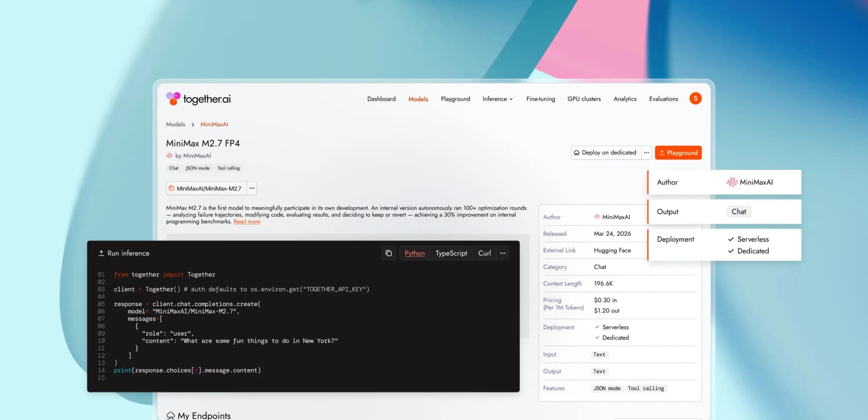
Task: Click the together.ai logo
Action: (198, 99)
